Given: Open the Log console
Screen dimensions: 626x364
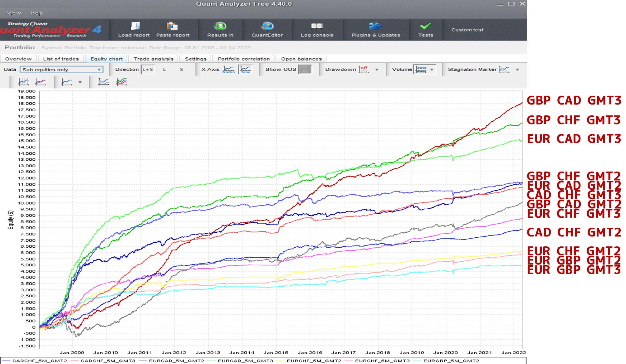Looking at the screenshot, I should (x=317, y=26).
